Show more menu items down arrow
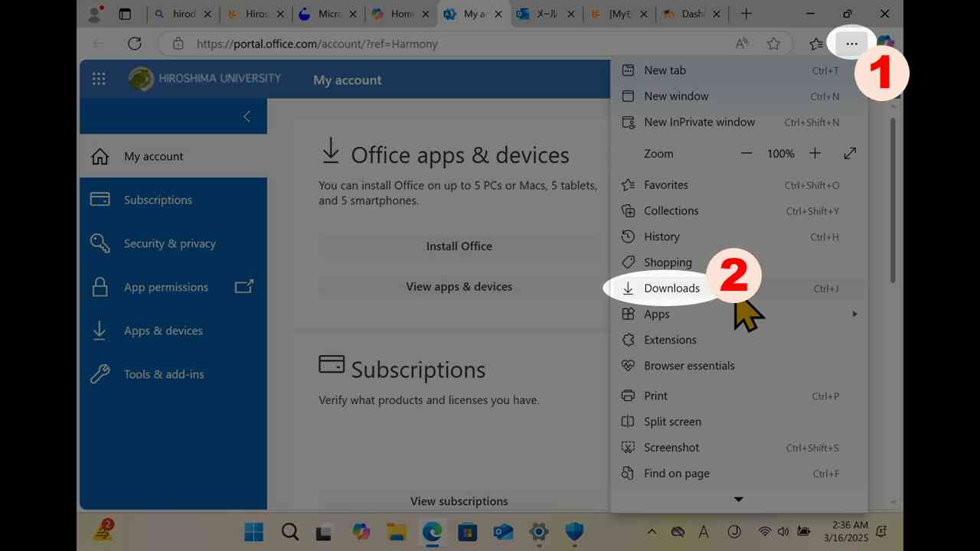 pyautogui.click(x=739, y=499)
